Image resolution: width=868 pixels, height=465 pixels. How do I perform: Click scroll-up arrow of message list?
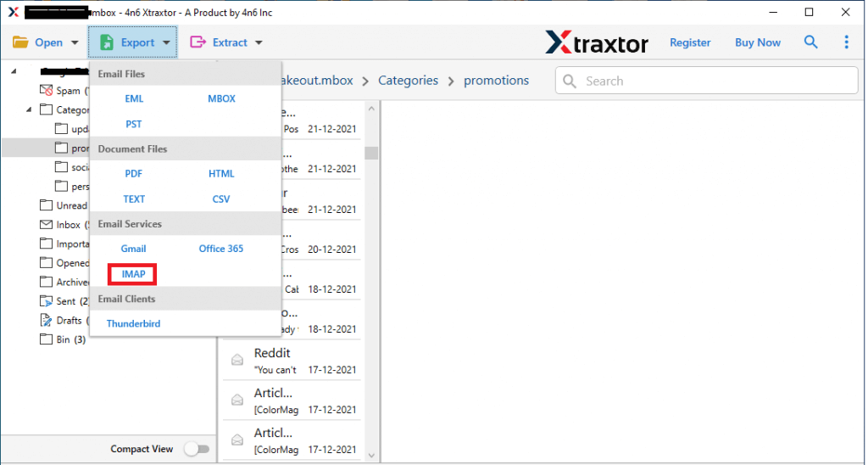[371, 109]
